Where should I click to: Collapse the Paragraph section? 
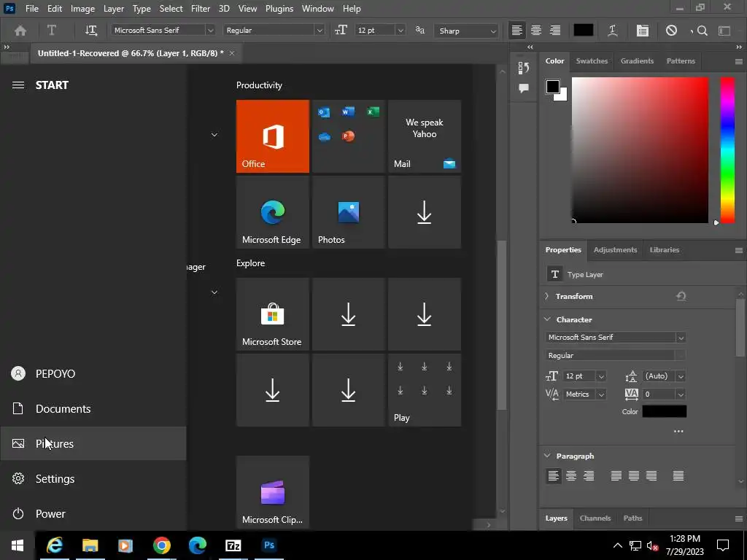[547, 456]
